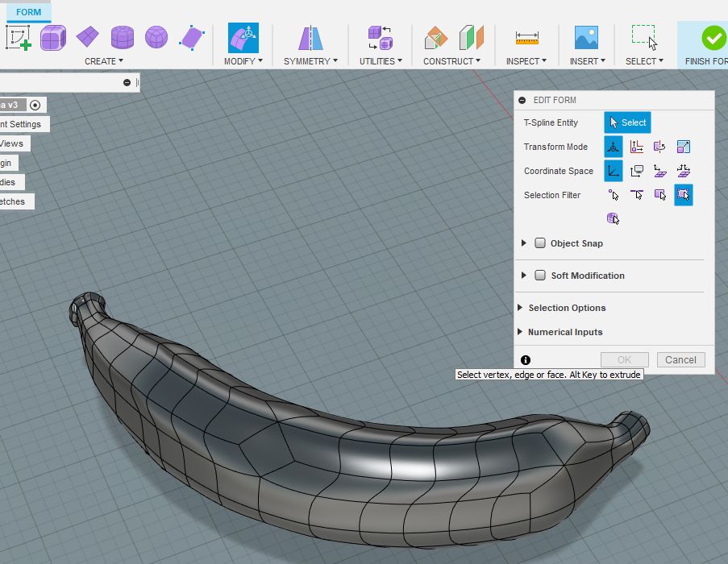This screenshot has width=728, height=564.
Task: Collapse the Edit Form dialog
Action: [522, 100]
